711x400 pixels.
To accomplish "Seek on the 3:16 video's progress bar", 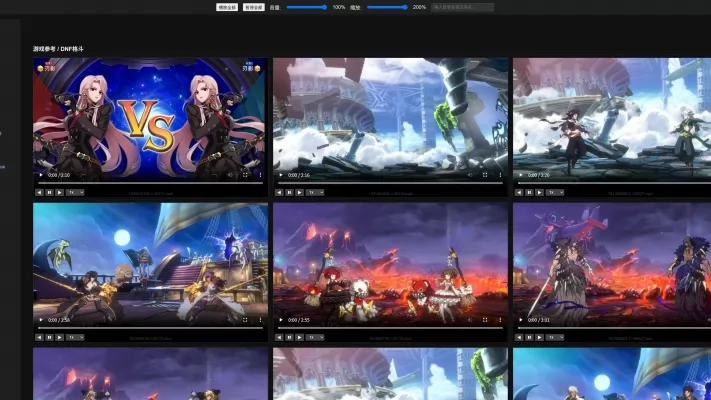I will 390,183.
